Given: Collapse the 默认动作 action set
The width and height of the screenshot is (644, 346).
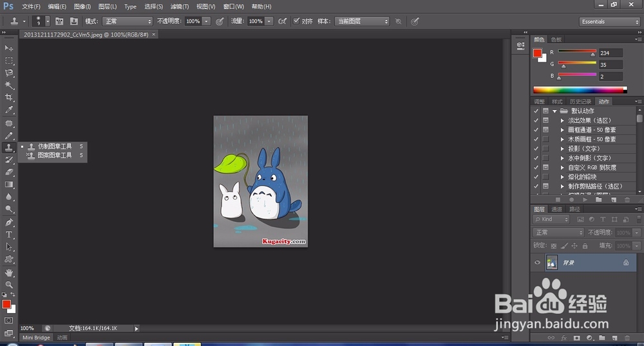Looking at the screenshot, I should click(554, 111).
